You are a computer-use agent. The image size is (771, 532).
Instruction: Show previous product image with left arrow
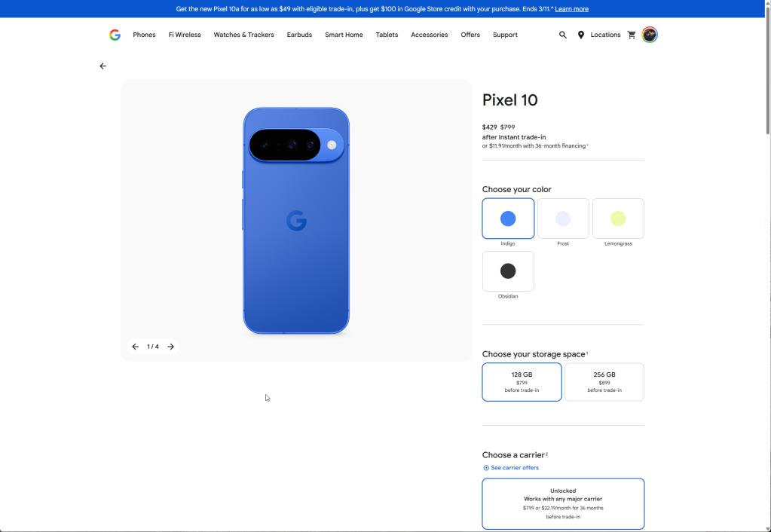[136, 347]
